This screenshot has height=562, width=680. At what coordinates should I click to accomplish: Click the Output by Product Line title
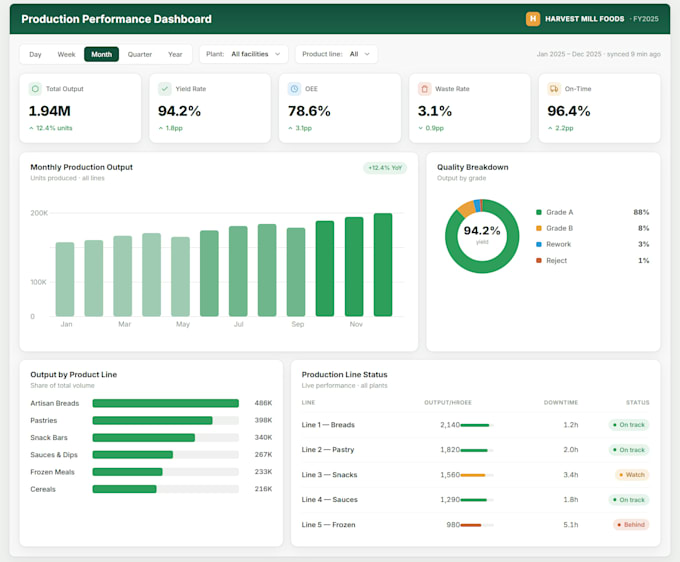click(74, 374)
